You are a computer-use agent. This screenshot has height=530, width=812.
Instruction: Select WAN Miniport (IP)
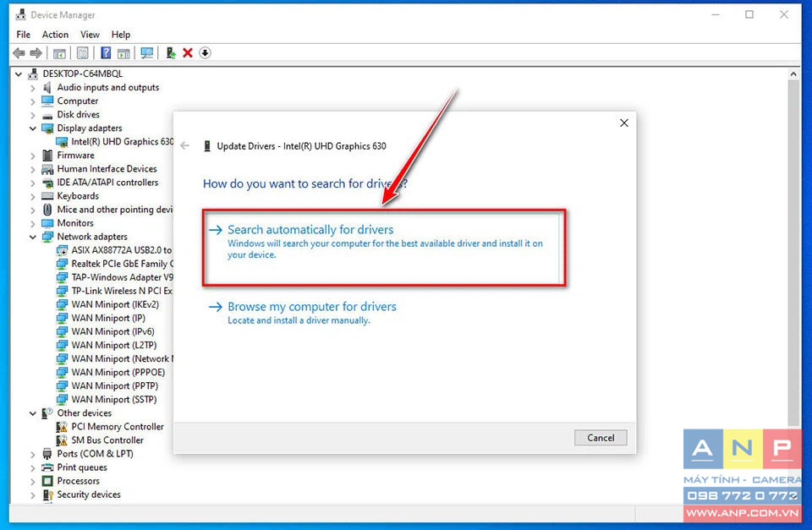point(108,318)
